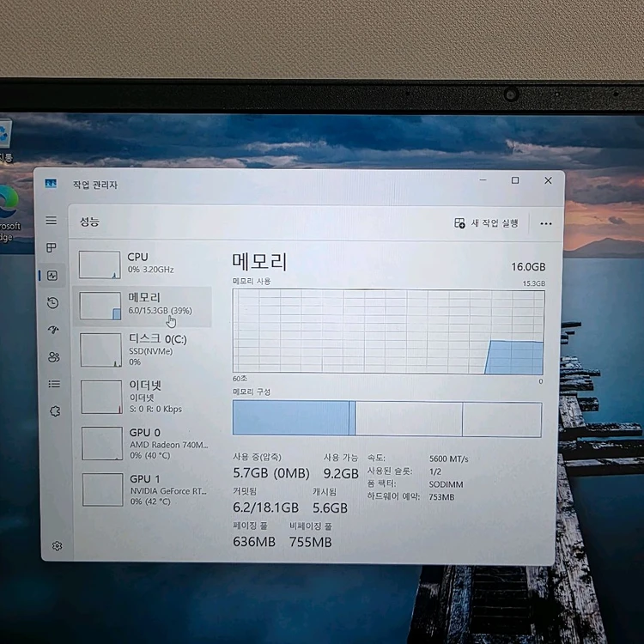Open the Recycle Bin desktop icon
This screenshot has height=644, width=644.
pos(5,141)
